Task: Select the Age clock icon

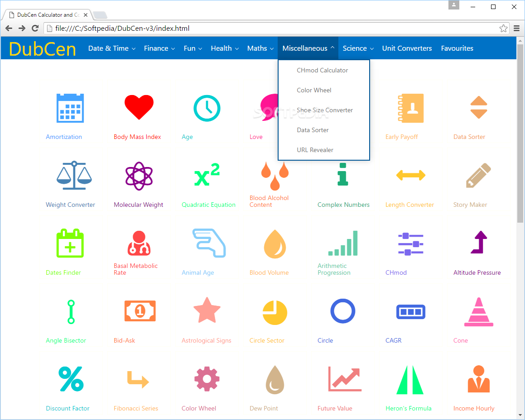Action: [207, 108]
